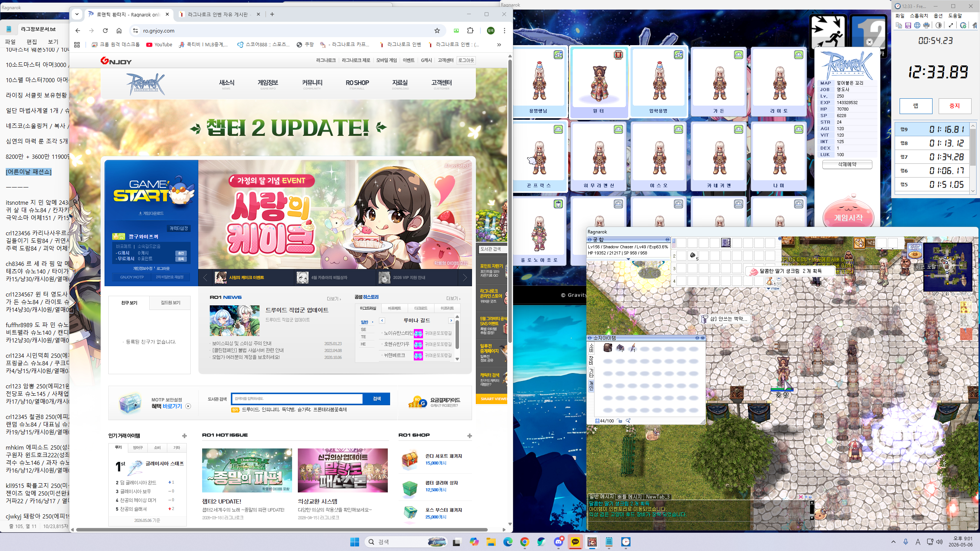Open the 스톱워치 menu in stopwatch

(x=919, y=16)
